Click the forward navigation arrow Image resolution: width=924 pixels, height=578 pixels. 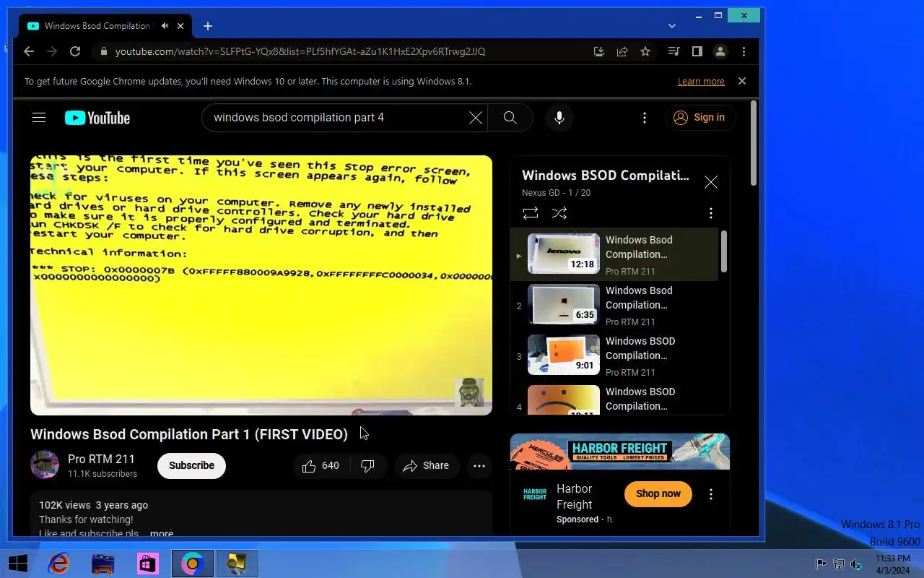coord(51,51)
